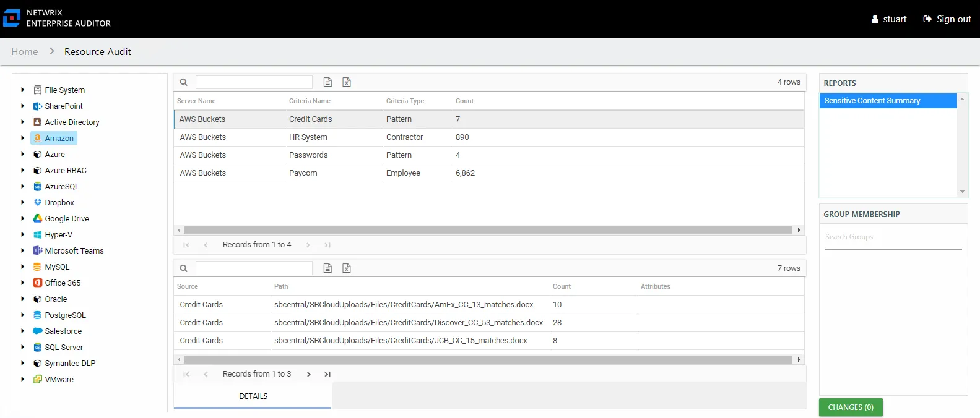Select Symantec DLP tree item label

coord(70,363)
